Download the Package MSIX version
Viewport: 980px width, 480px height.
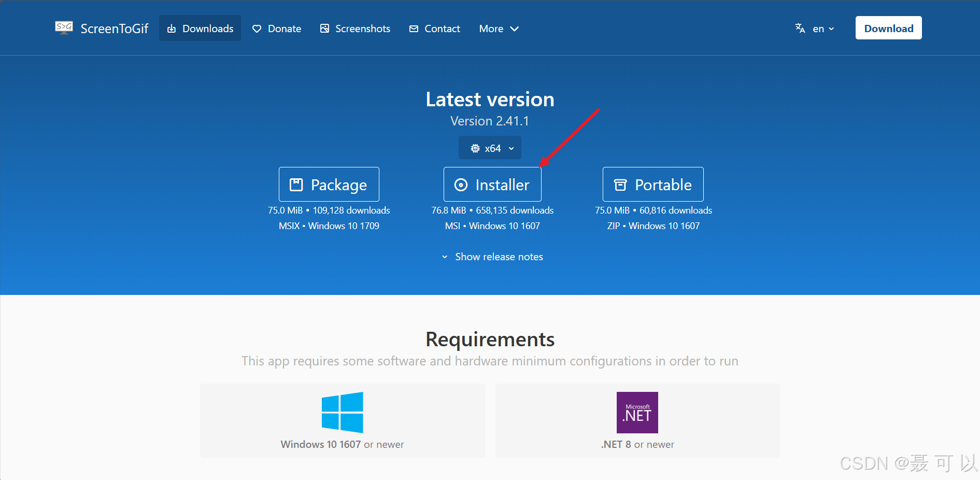point(329,184)
